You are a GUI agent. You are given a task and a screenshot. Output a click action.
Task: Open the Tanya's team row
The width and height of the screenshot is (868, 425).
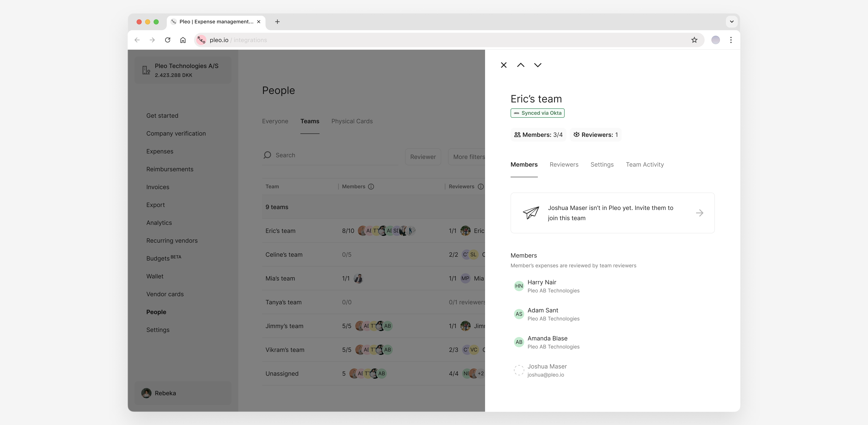click(x=373, y=302)
